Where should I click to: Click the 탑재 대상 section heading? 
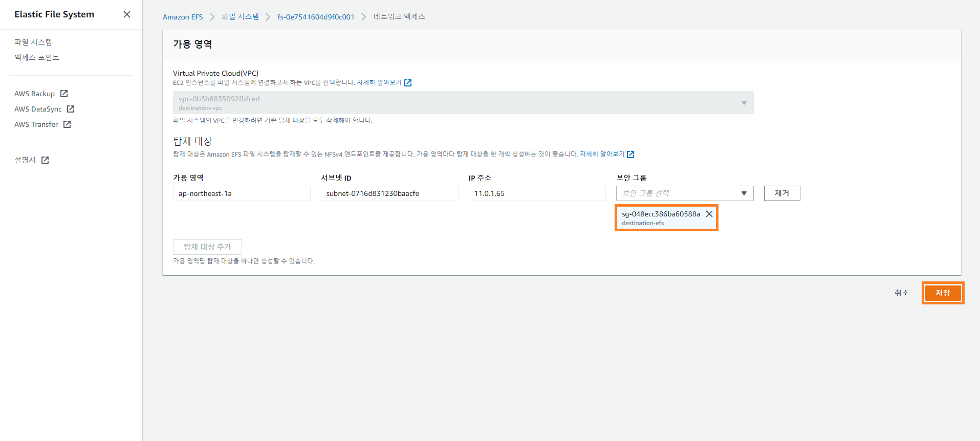pos(192,141)
